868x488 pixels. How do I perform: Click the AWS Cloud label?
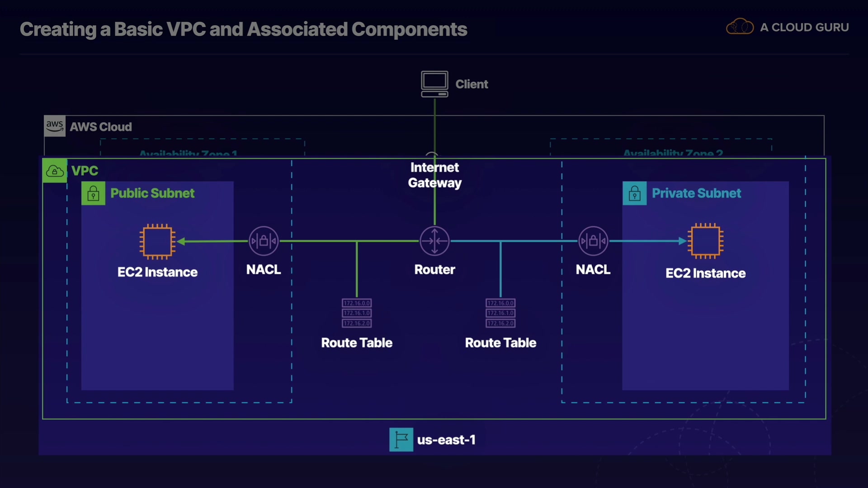click(101, 127)
